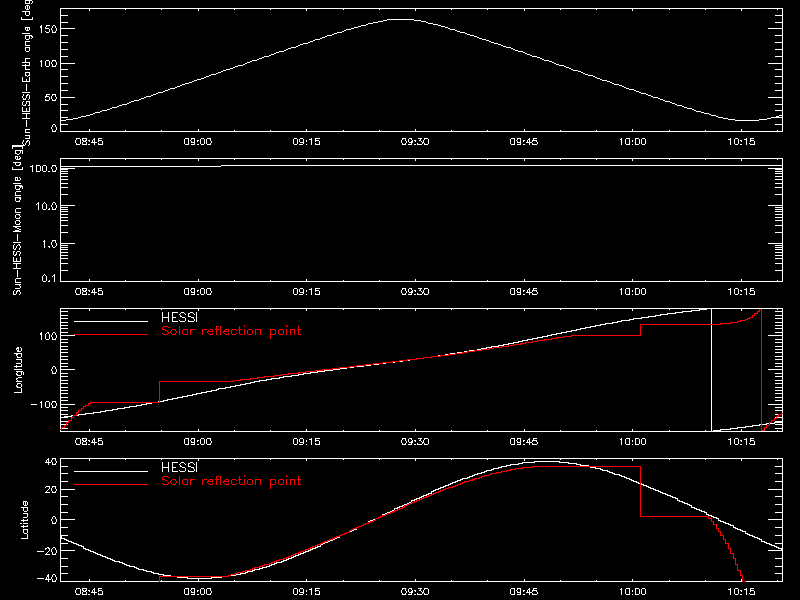Click the -40 tick on the Latitude axis
The width and height of the screenshot is (800, 600).
coord(47,579)
